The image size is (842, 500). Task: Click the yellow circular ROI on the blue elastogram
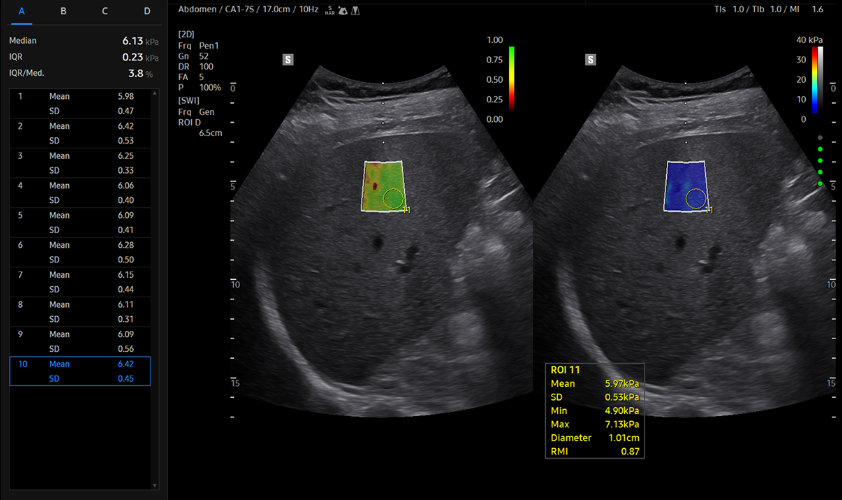click(695, 199)
